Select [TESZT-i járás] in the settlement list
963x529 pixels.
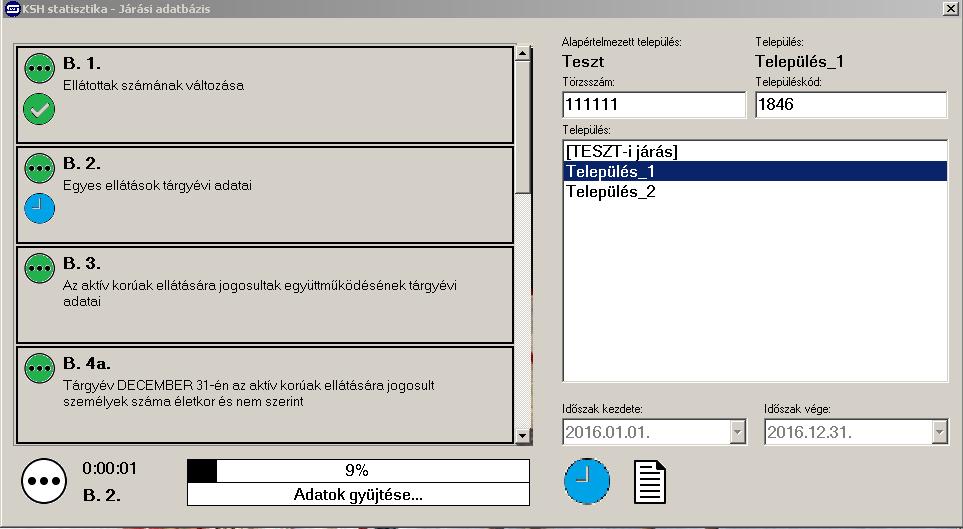[755, 151]
